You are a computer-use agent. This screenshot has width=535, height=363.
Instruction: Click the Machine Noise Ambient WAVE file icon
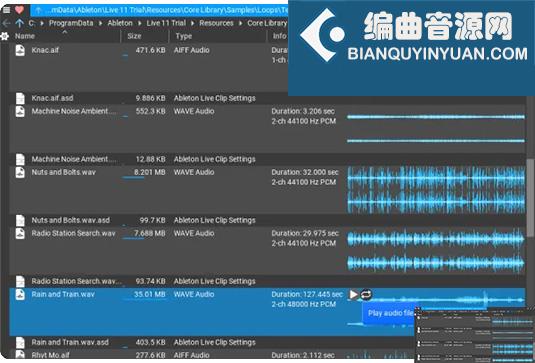[20, 111]
